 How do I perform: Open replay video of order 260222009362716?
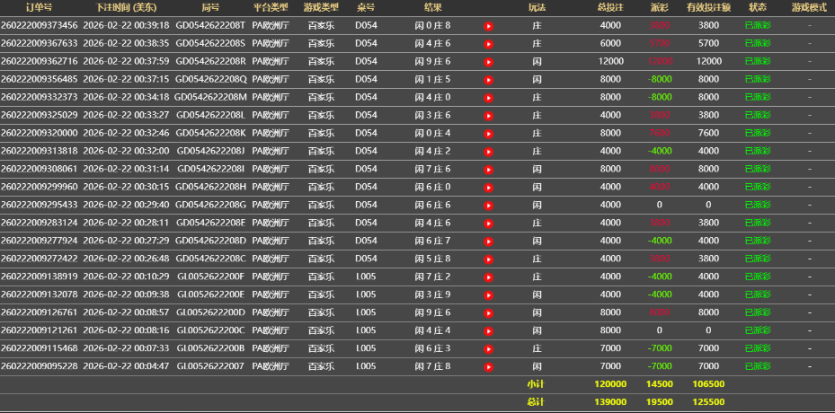pyautogui.click(x=489, y=62)
